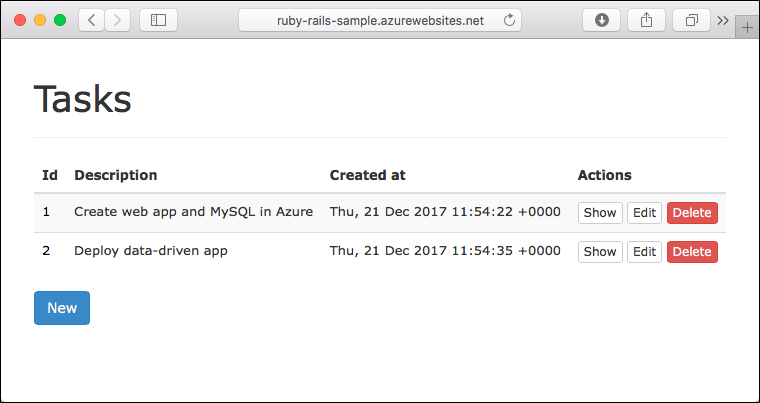Edit the Create web app task
Screen dimensions: 760x403
pyautogui.click(x=645, y=213)
